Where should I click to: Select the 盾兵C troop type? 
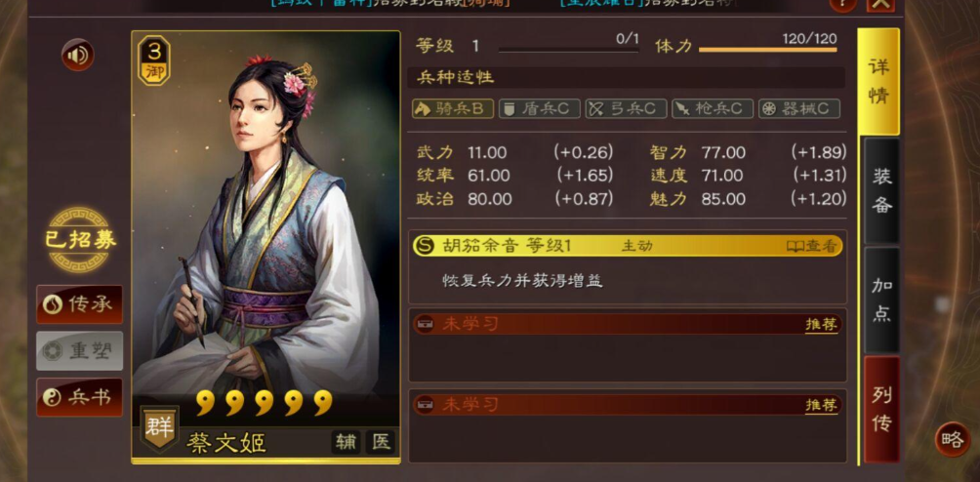(x=540, y=108)
